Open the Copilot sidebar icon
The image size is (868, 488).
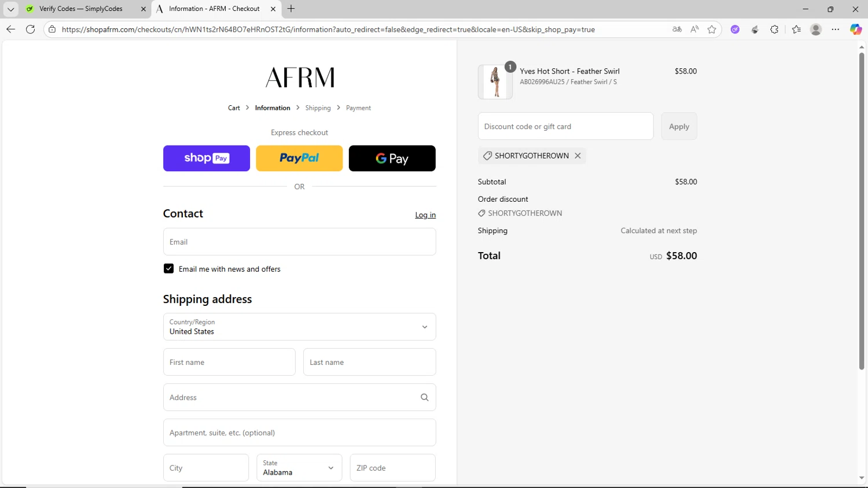click(856, 29)
